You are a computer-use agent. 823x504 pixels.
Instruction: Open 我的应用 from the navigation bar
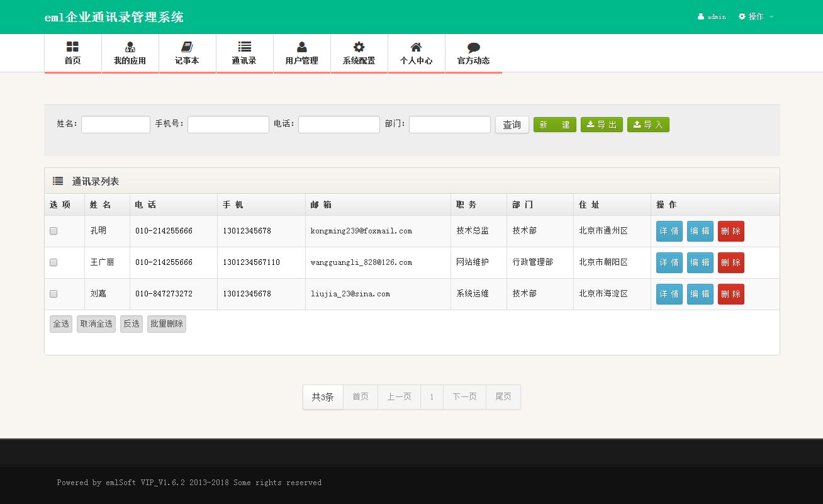pos(130,47)
